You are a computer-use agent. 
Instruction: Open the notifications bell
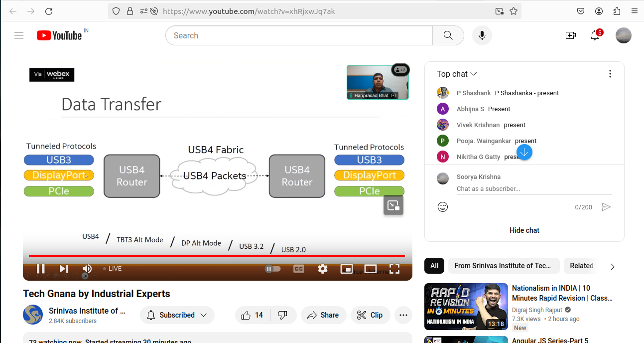click(x=595, y=35)
